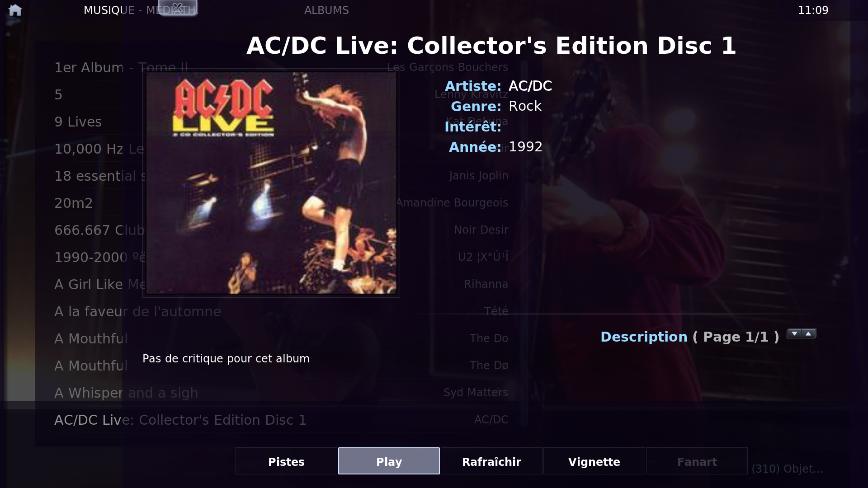Select AC/DC Live: Collector's Edition Disc 1 row

pos(281,420)
